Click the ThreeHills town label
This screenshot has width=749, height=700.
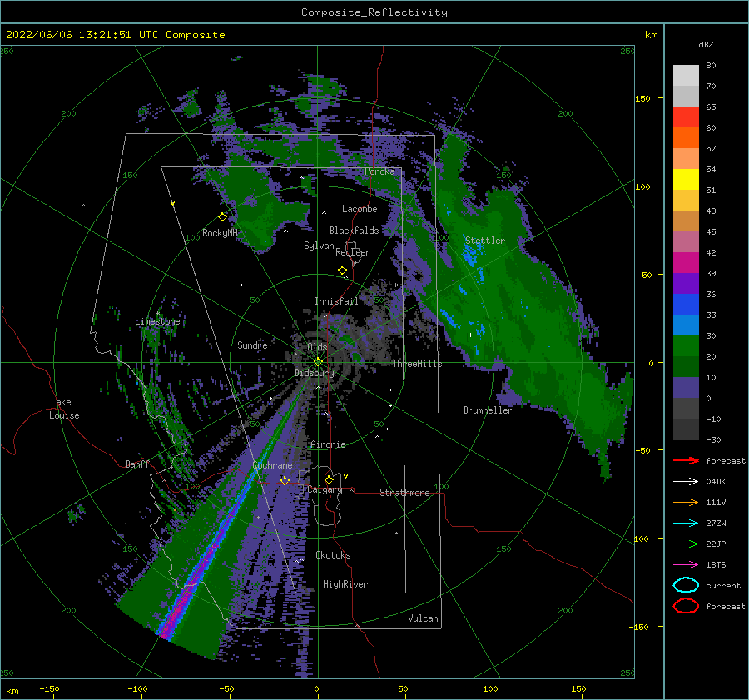pyautogui.click(x=418, y=364)
